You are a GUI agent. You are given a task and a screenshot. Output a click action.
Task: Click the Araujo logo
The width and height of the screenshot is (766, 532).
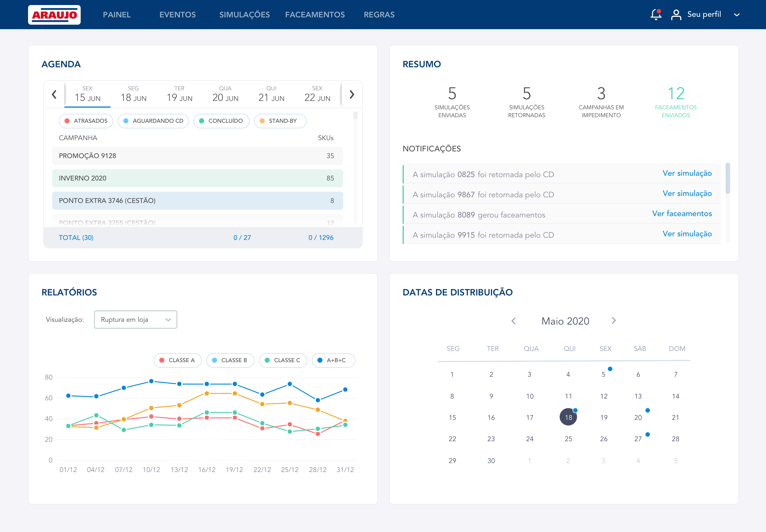(54, 15)
